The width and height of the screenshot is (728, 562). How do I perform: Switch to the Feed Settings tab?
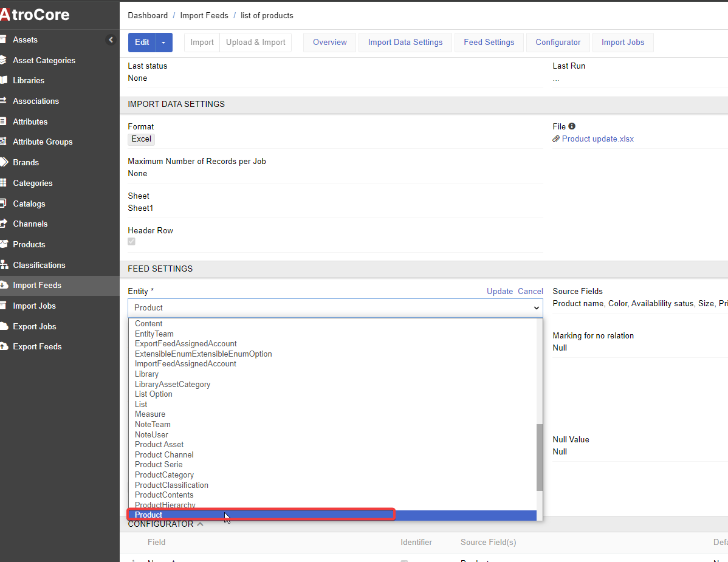point(489,43)
